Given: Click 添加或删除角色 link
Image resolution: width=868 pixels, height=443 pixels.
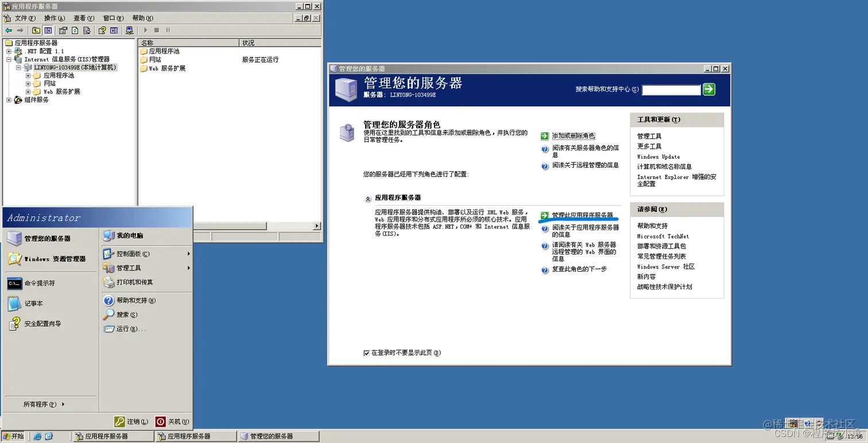Looking at the screenshot, I should (x=573, y=136).
